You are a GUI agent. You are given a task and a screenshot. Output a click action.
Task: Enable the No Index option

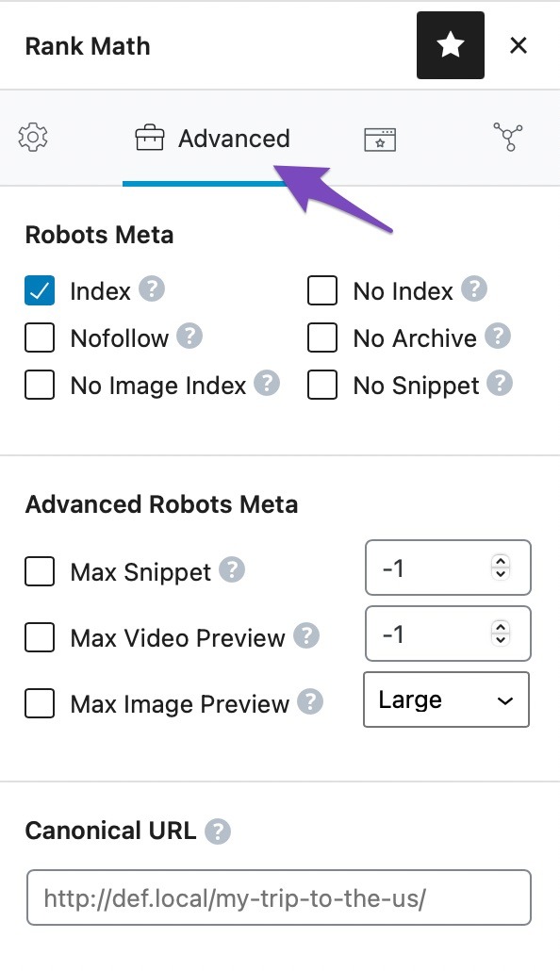pyautogui.click(x=322, y=290)
